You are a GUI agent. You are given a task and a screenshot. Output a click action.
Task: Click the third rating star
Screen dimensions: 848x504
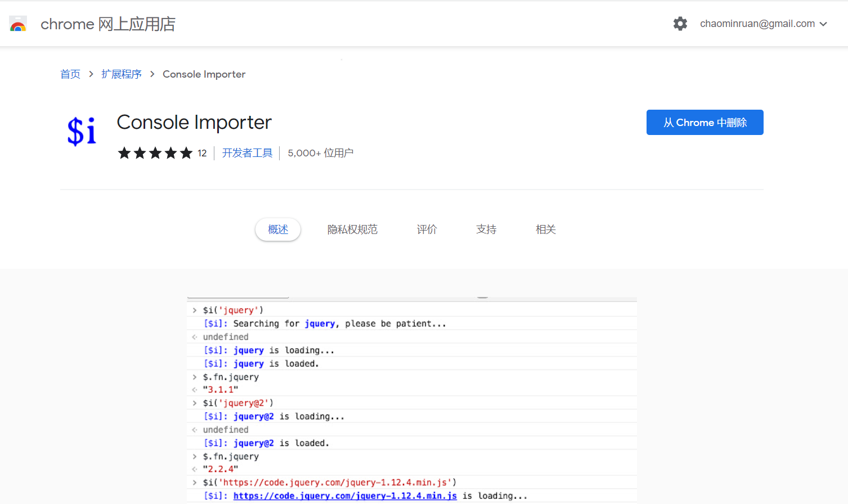(x=155, y=152)
